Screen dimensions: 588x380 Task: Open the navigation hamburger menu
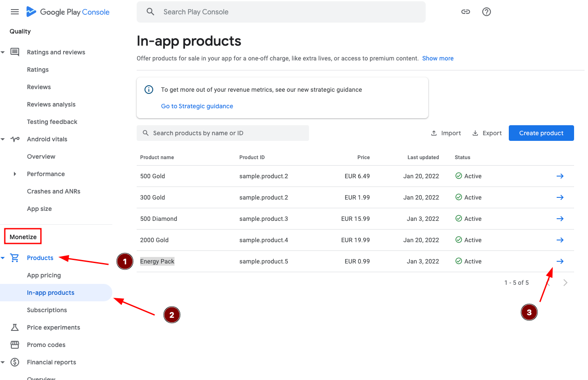14,12
